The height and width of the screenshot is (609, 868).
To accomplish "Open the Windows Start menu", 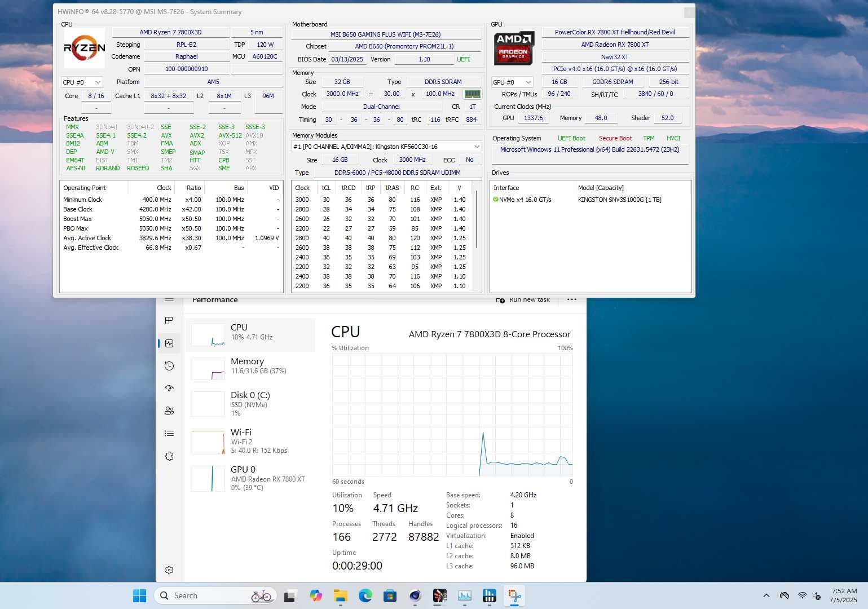I will pyautogui.click(x=139, y=595).
